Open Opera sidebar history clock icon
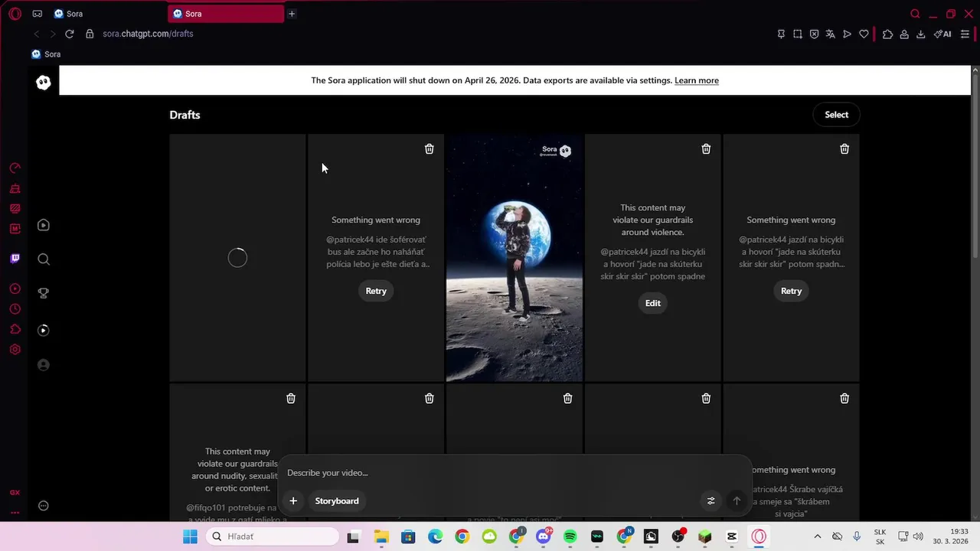The height and width of the screenshot is (551, 980). tap(15, 309)
